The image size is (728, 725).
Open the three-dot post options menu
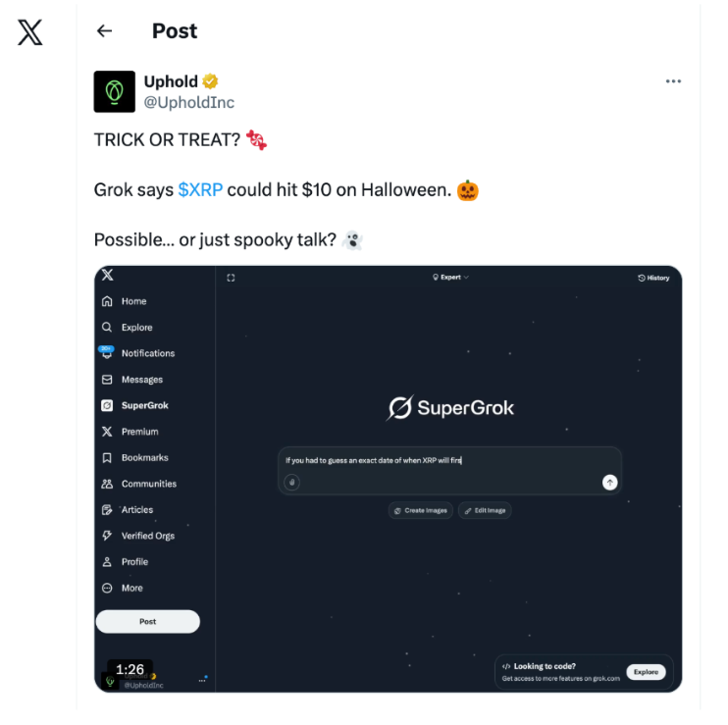point(673,81)
